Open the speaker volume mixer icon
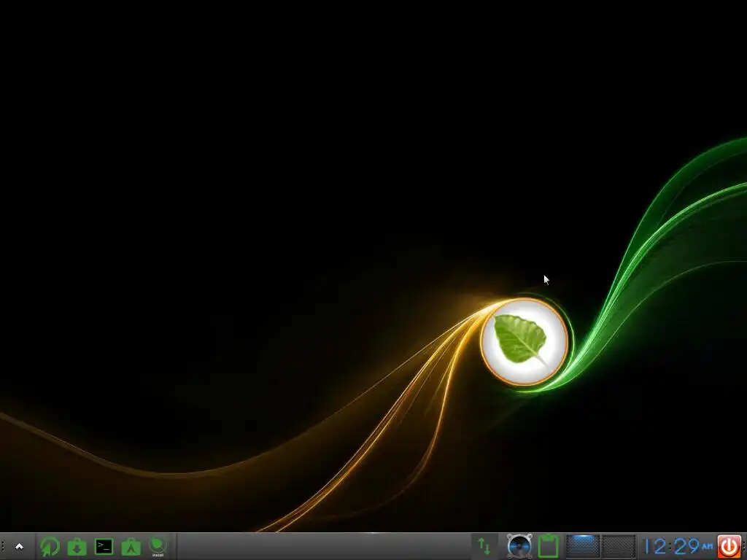 point(519,546)
